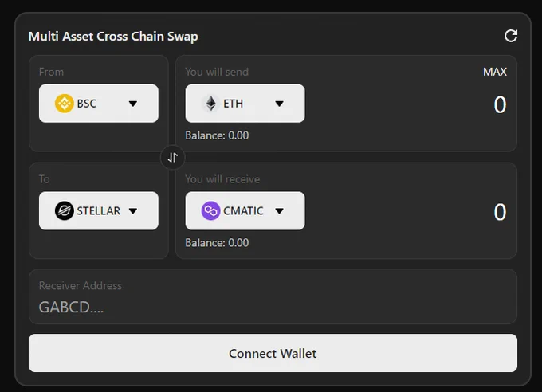This screenshot has height=392, width=542.
Task: Click the black Stellar network logo
Action: [65, 210]
